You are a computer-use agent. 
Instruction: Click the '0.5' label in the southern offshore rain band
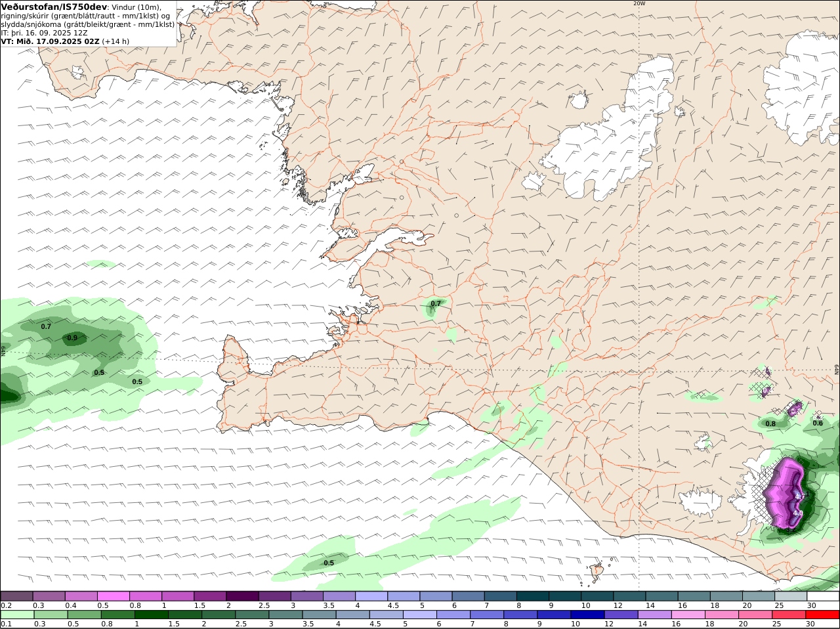[329, 563]
